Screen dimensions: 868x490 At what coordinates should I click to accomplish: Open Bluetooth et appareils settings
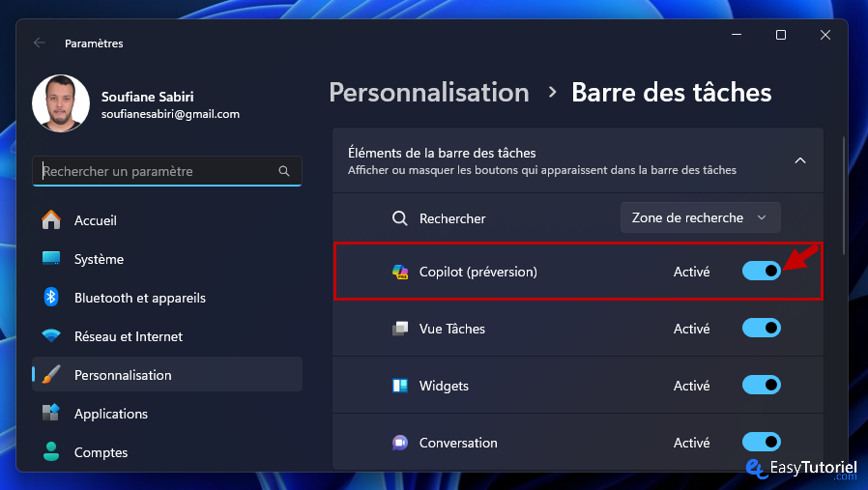(167, 298)
